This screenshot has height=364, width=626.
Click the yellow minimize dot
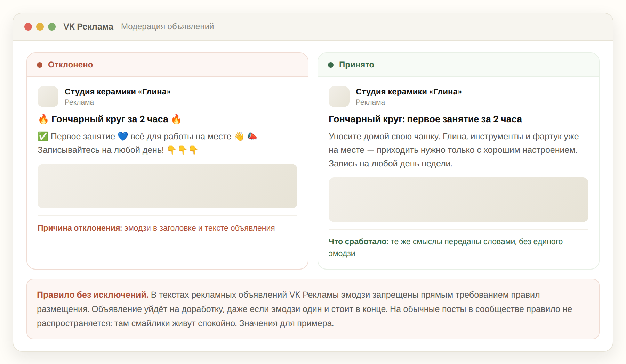[40, 27]
